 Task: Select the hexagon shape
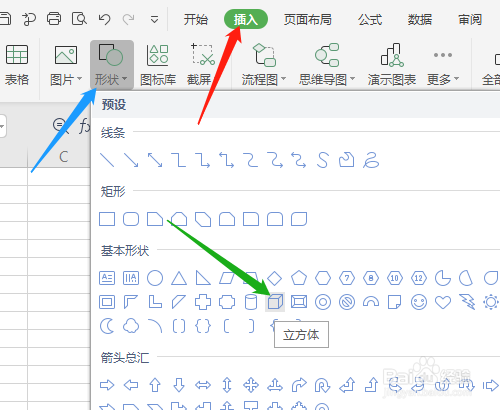[323, 278]
